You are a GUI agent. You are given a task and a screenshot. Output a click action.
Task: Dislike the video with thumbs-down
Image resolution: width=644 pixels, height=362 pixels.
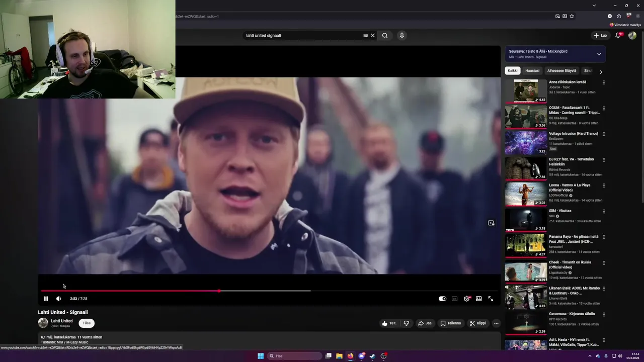[x=406, y=323]
